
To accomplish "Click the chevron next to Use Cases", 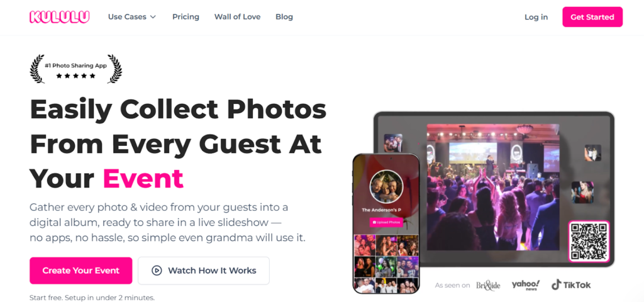I will tap(153, 17).
